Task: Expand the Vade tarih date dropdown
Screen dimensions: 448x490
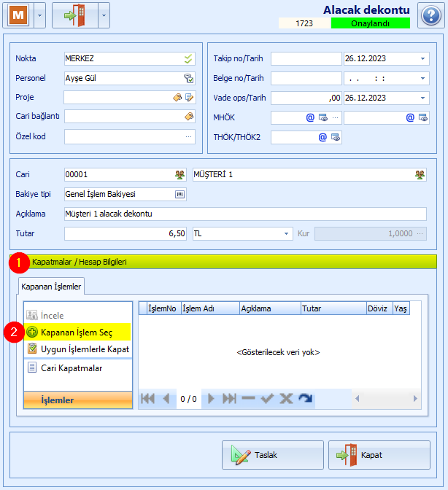Action: [423, 98]
